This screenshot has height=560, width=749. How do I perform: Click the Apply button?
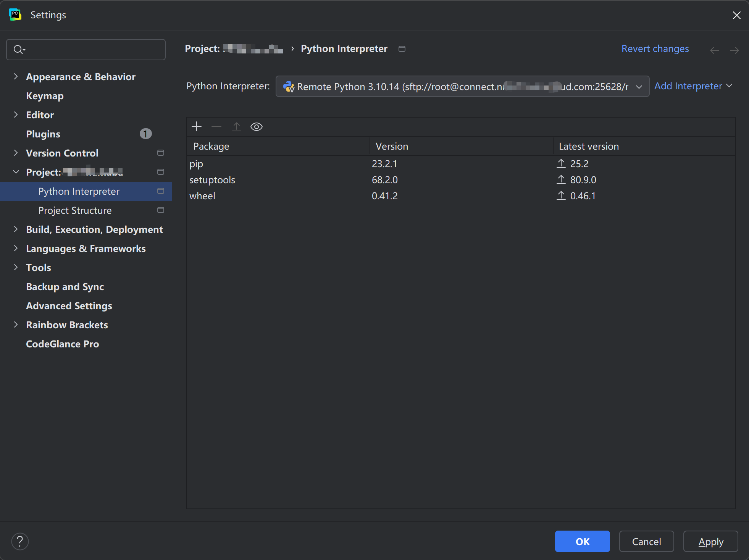pos(711,541)
